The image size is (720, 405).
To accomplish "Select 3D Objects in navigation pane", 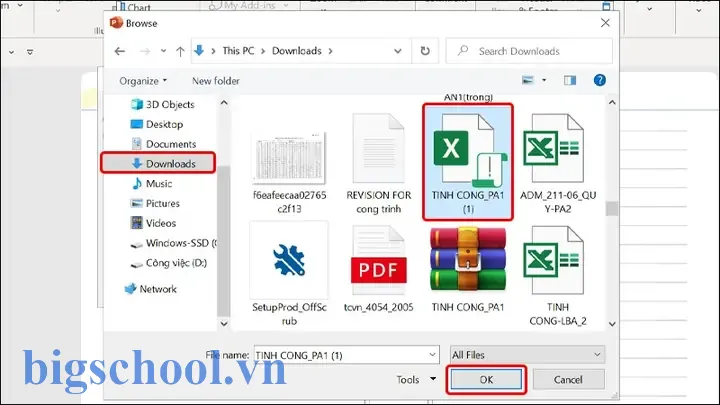I will click(x=163, y=105).
